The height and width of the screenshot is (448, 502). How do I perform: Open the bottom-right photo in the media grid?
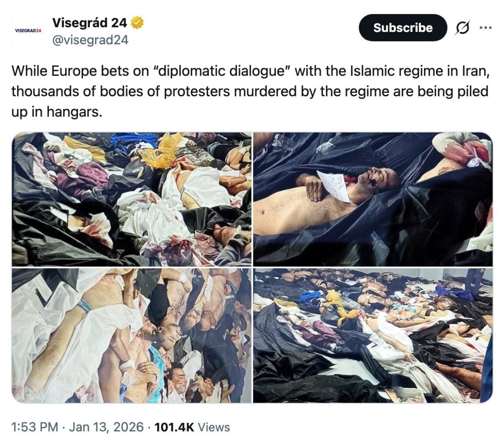[372, 336]
